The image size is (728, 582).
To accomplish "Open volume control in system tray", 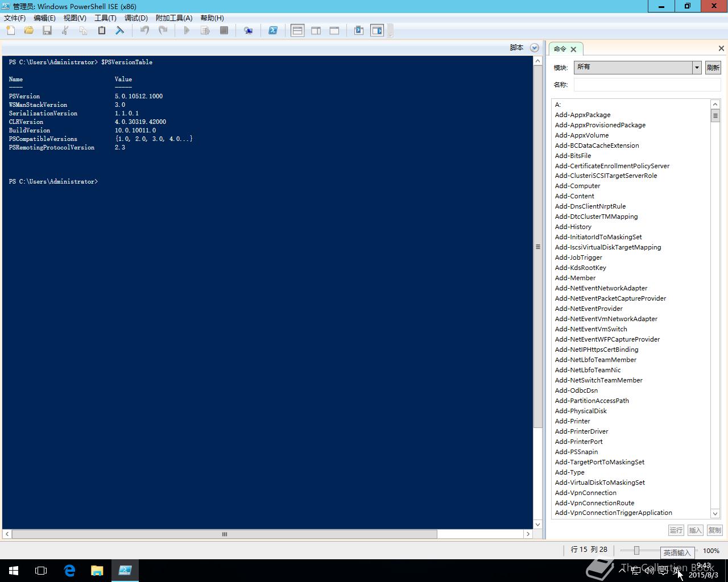I will coord(649,570).
